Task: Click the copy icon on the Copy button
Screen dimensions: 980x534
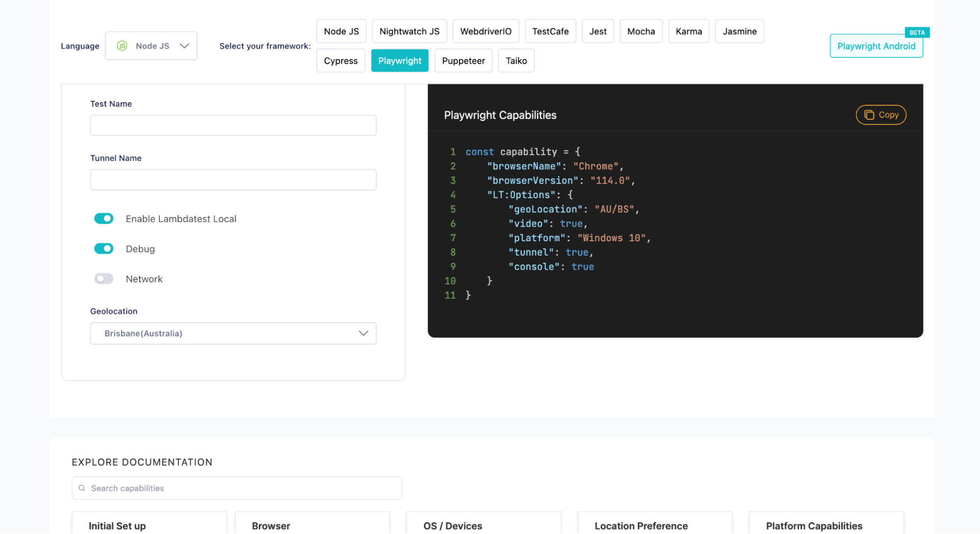Action: (x=869, y=115)
